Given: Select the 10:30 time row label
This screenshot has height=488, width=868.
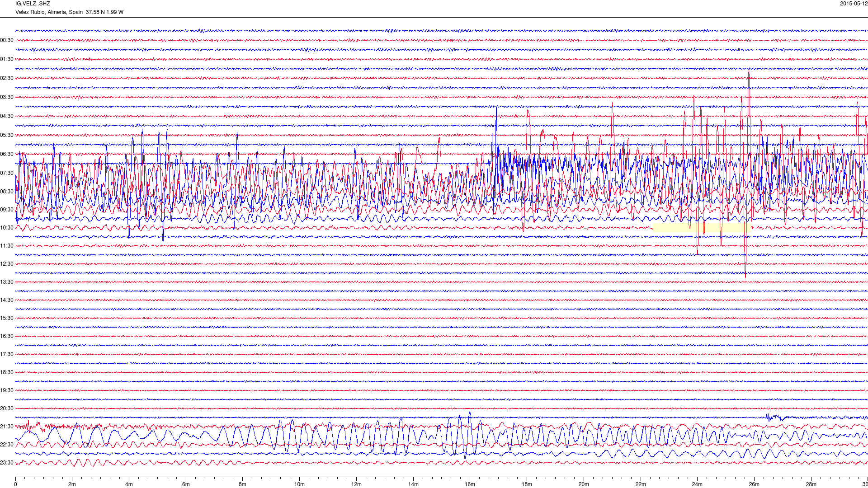Looking at the screenshot, I should tap(7, 228).
